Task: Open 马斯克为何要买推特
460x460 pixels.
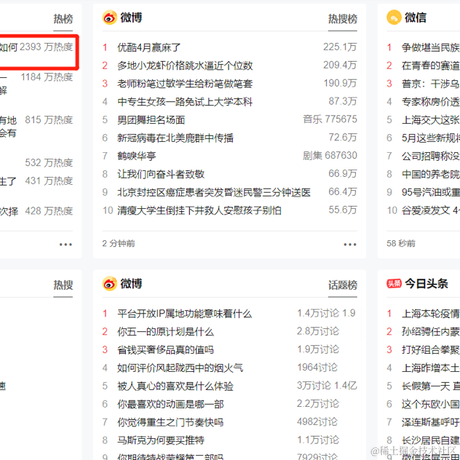Action: (161, 440)
